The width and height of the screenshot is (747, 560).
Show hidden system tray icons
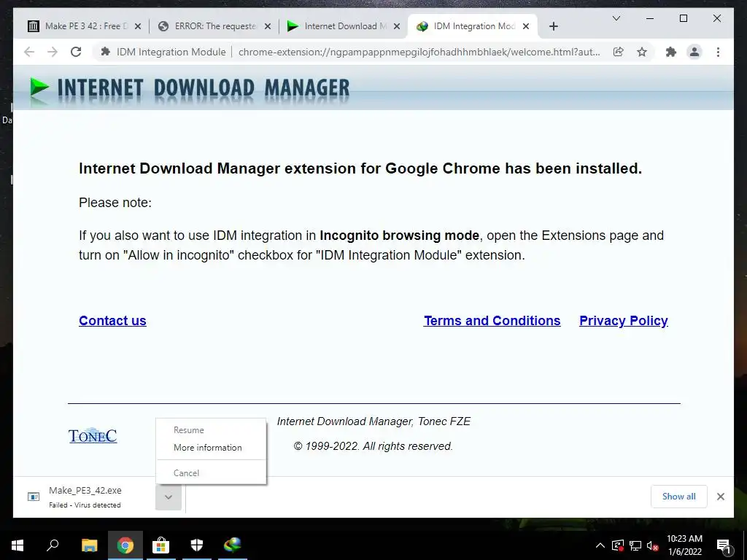tap(600, 545)
